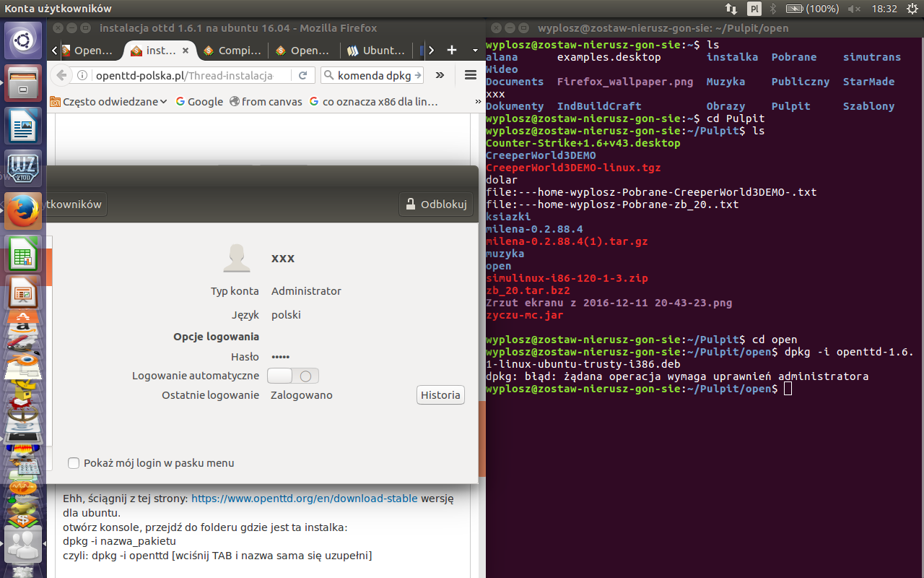Open the Files manager from the launcher
The image size is (924, 578).
click(23, 83)
